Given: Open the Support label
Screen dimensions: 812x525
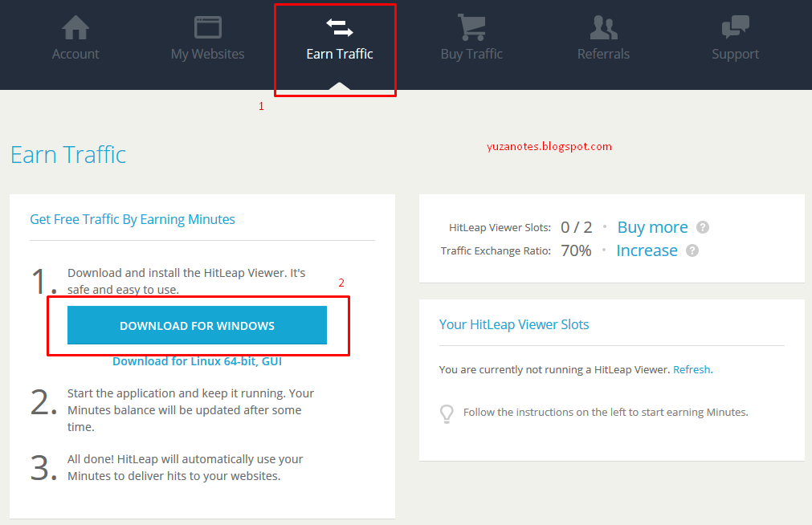Looking at the screenshot, I should click(736, 55).
